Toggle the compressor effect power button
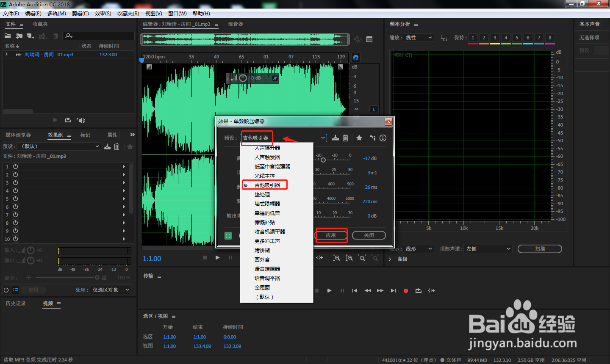Screen dimensions: 610x364 pos(228,236)
